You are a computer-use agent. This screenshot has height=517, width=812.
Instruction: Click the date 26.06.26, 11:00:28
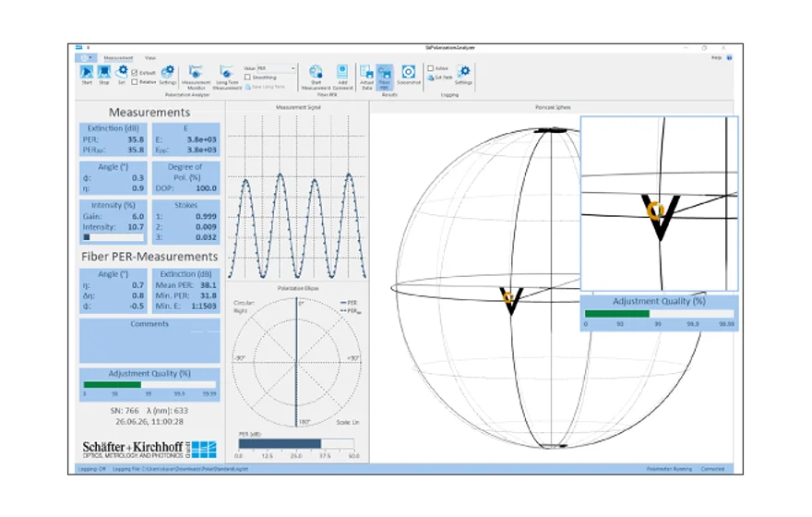(149, 422)
